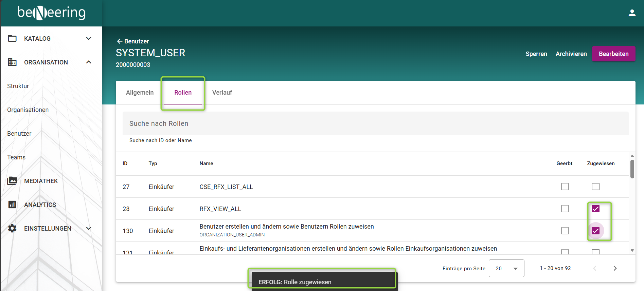This screenshot has width=644, height=291.
Task: Switch to the Verlauf tab
Action: click(222, 93)
